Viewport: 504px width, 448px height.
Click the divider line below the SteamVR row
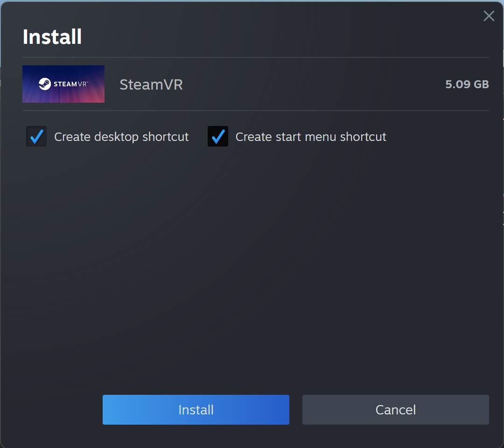(x=256, y=111)
